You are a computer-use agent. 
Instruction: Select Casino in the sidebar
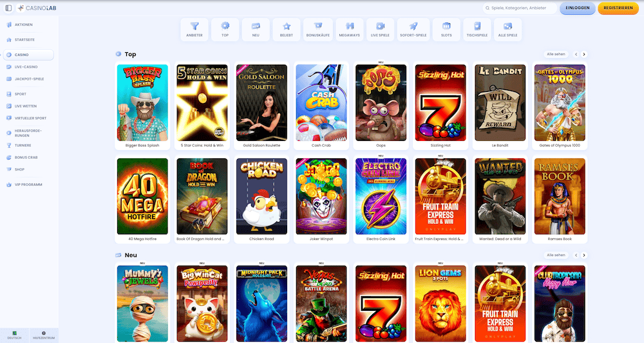coord(28,55)
